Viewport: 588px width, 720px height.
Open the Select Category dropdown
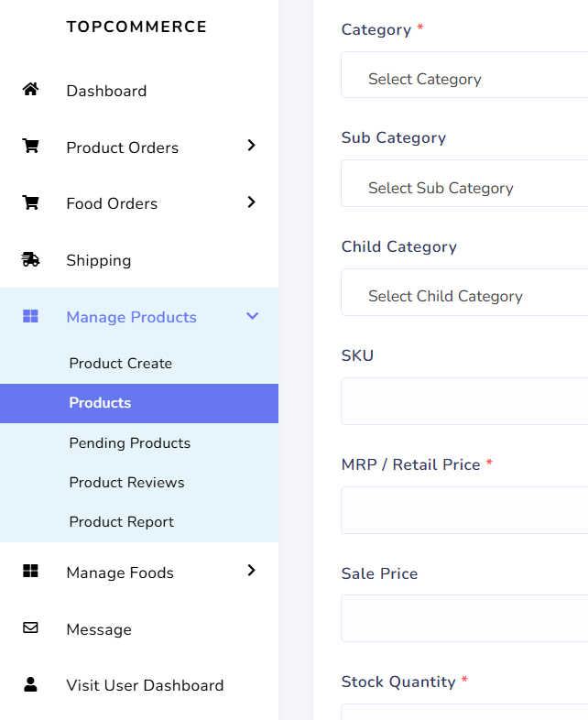click(x=464, y=75)
